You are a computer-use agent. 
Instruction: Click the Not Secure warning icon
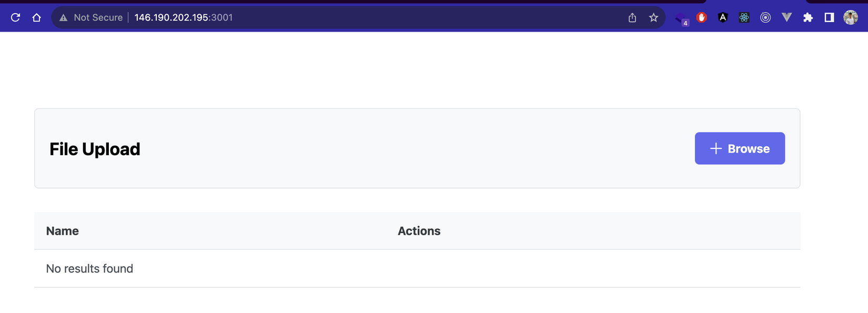(x=64, y=18)
